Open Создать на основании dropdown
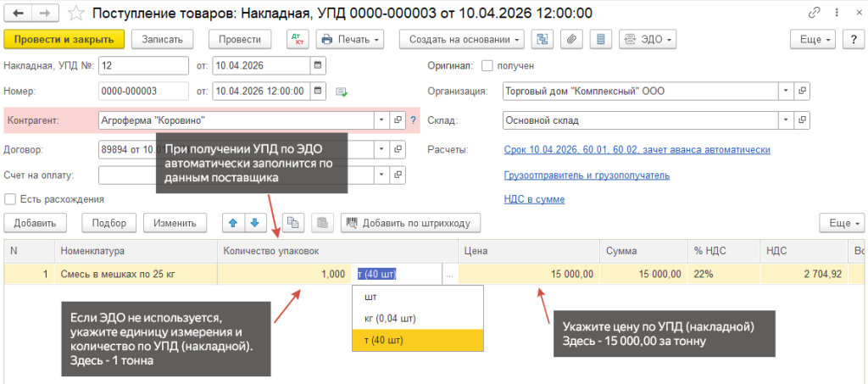This screenshot has width=868, height=384. 462,39
